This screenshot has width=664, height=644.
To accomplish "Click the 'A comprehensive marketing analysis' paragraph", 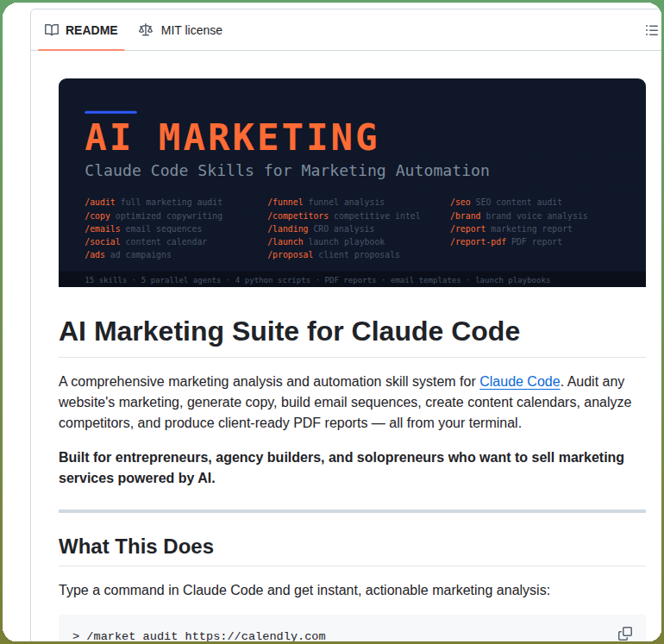I will (345, 403).
